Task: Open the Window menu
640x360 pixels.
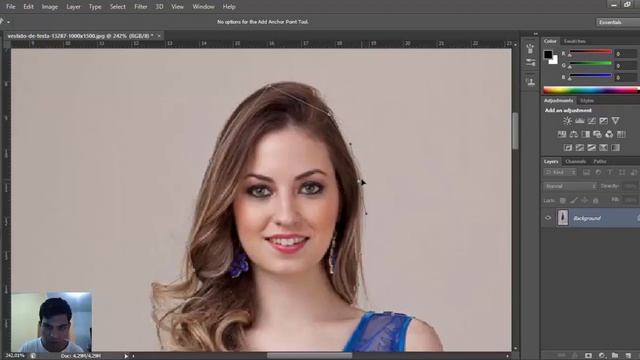Action: click(x=203, y=7)
